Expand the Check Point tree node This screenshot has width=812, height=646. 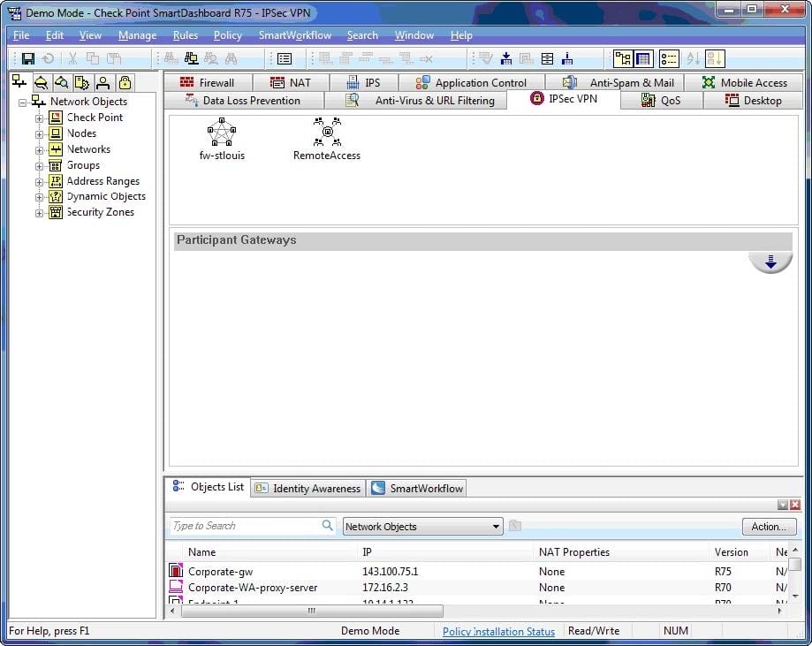click(x=40, y=118)
